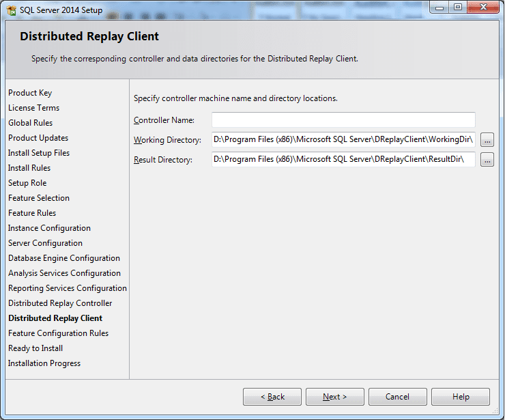Select the License Terms step

click(x=34, y=108)
